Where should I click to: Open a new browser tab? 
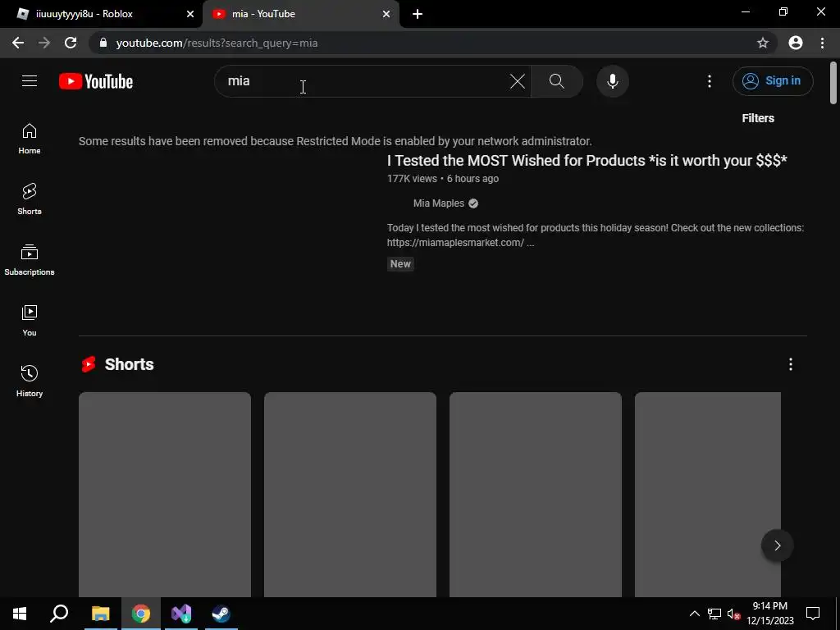pyautogui.click(x=418, y=14)
